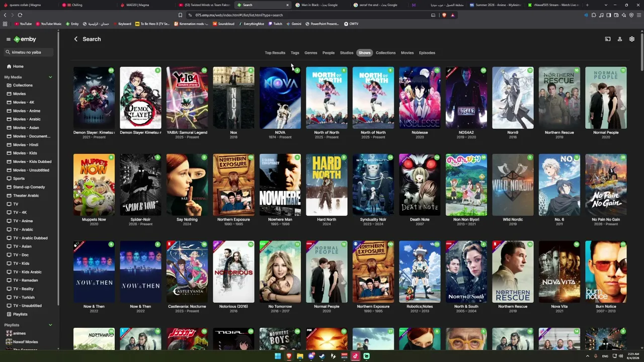Click the Home icon in sidebar

point(9,66)
